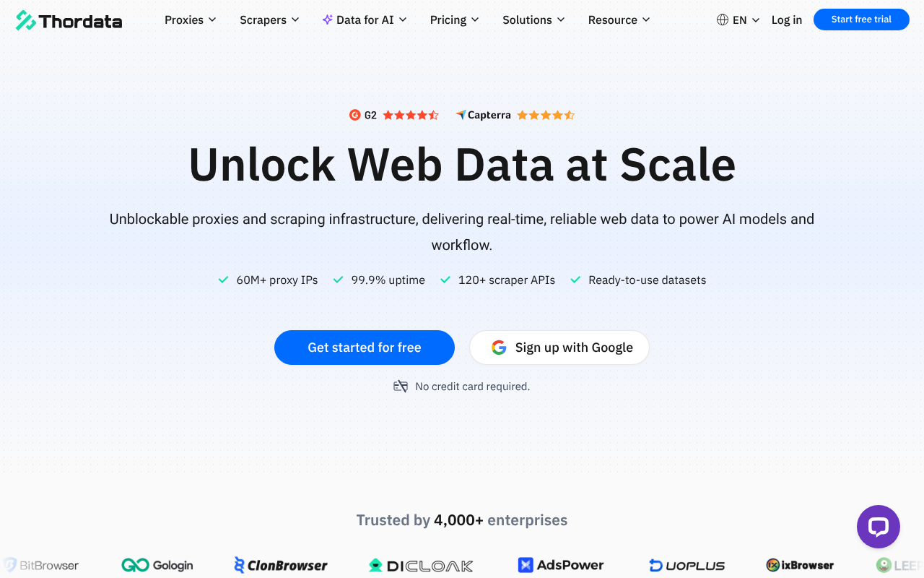The image size is (924, 578).
Task: Select the AdsPower partner logo
Action: 560,564
